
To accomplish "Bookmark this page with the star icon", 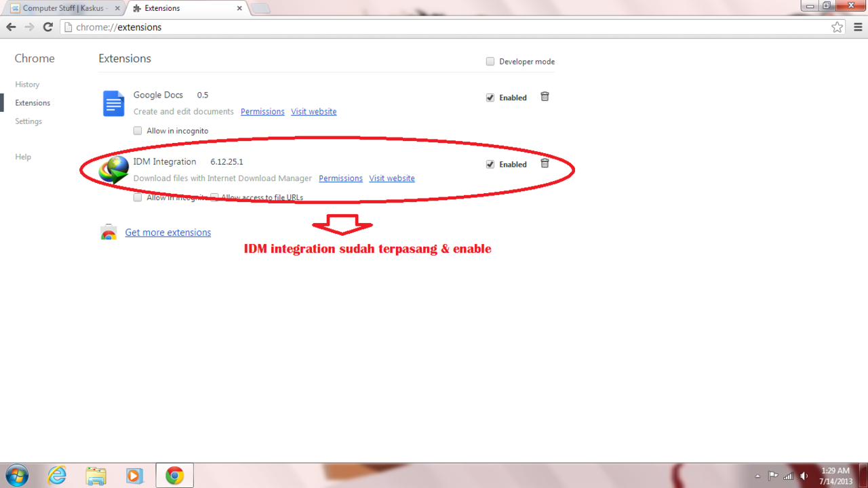I will tap(837, 27).
